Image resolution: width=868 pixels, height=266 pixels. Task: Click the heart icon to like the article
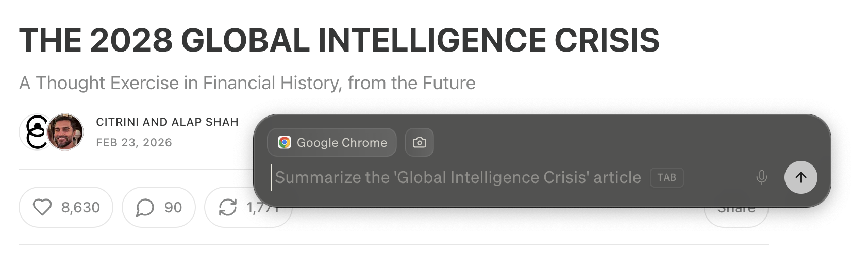pos(42,207)
